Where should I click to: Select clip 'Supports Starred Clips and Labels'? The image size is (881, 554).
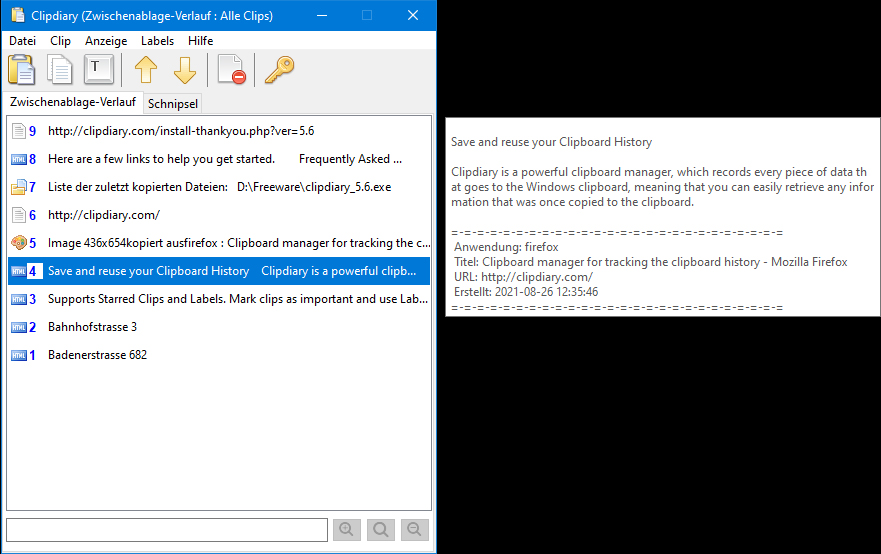(x=219, y=299)
